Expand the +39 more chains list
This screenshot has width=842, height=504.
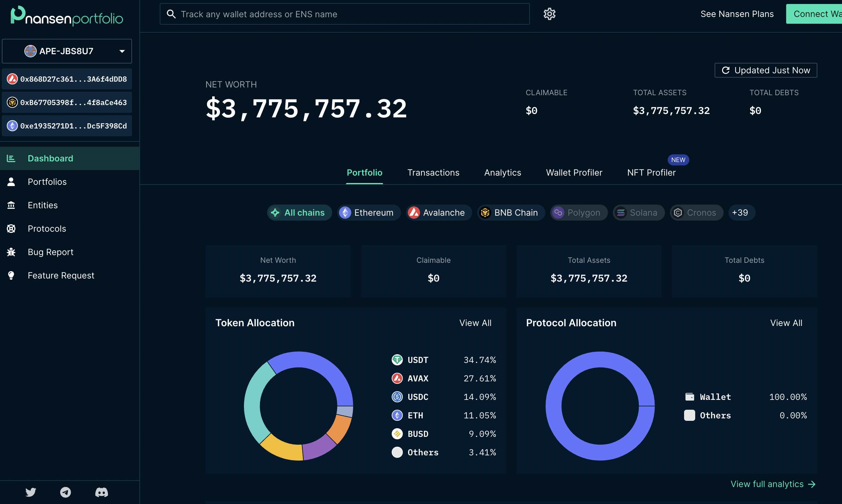[741, 213]
